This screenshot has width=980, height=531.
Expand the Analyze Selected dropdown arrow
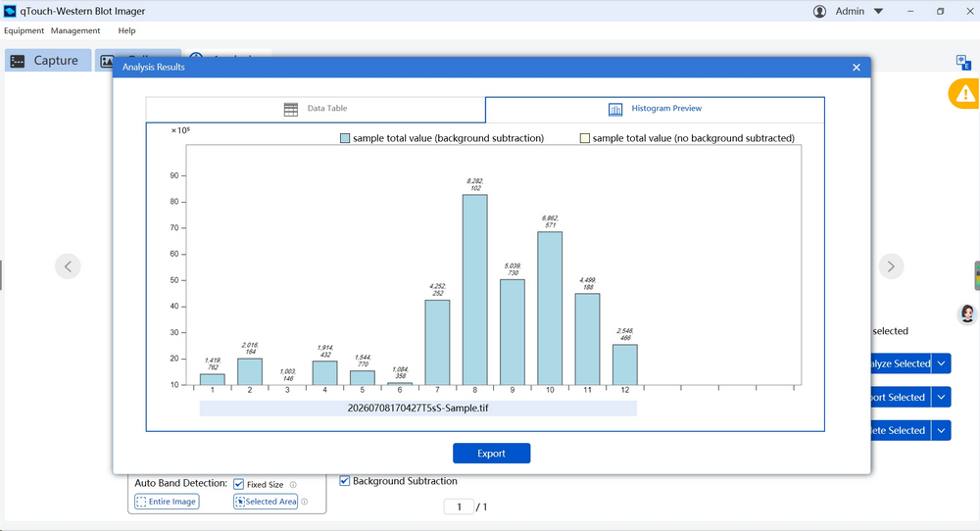pyautogui.click(x=941, y=363)
